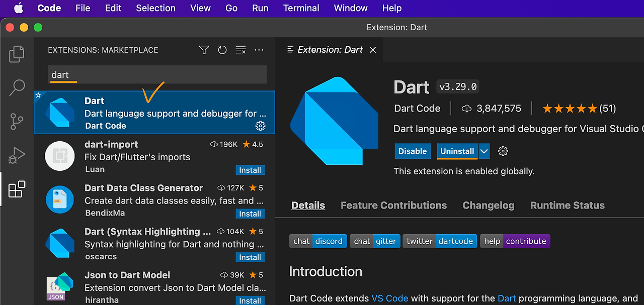Image resolution: width=644 pixels, height=305 pixels.
Task: Open the File menu
Action: tap(83, 8)
